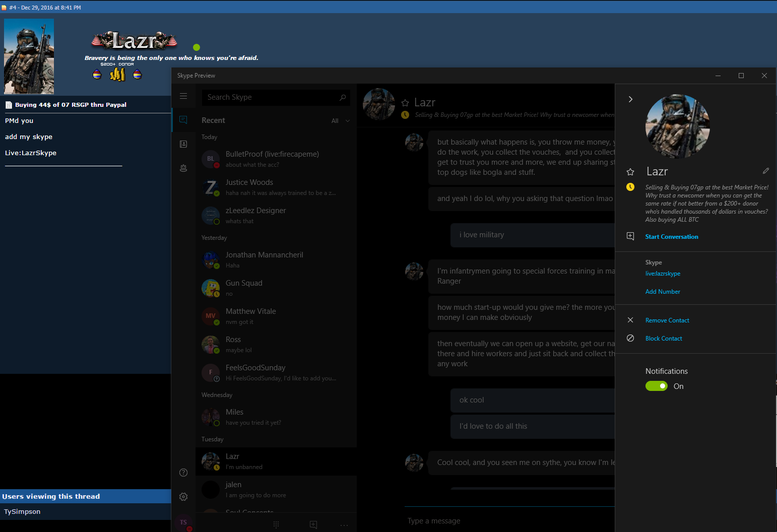Screen dimensions: 777x532
Task: Toggle Notifications switch off
Action: pyautogui.click(x=657, y=386)
